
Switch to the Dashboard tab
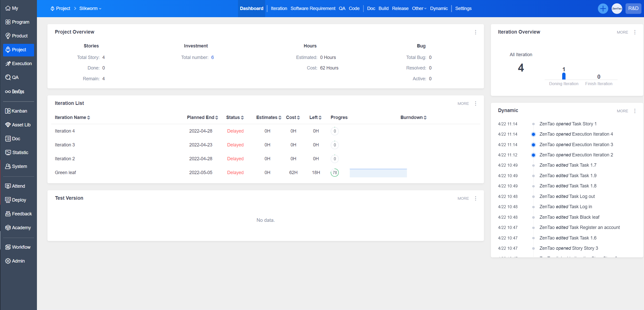[x=252, y=8]
